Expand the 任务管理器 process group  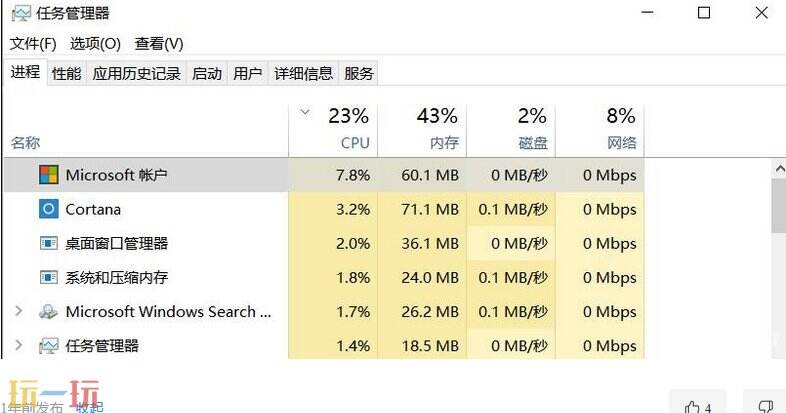(18, 346)
